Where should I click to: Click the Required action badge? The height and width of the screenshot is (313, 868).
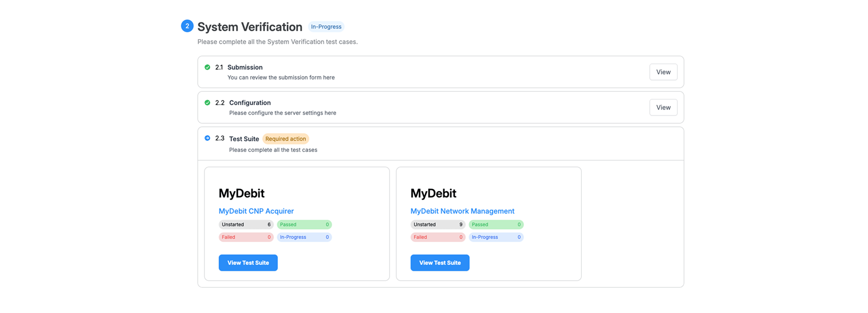tap(285, 139)
